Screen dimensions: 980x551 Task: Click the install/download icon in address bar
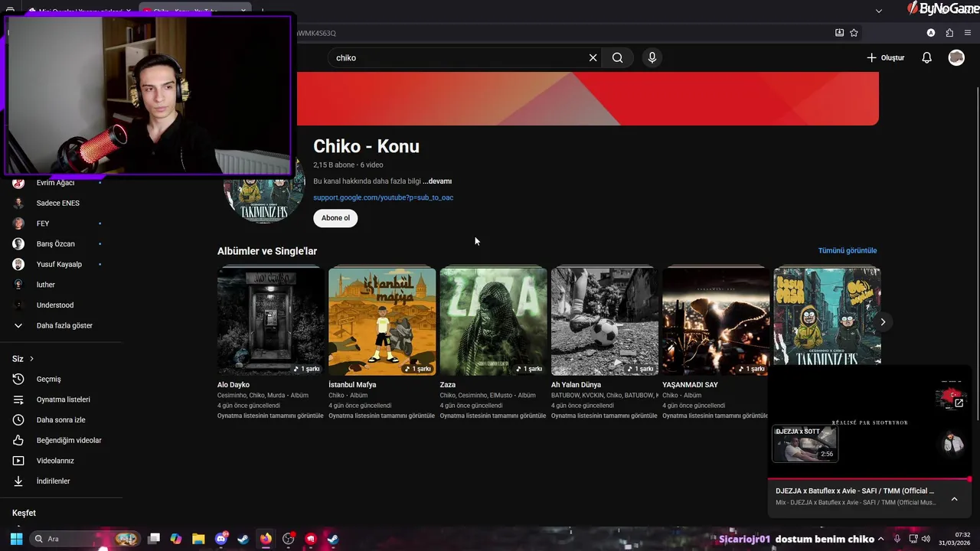(x=839, y=33)
